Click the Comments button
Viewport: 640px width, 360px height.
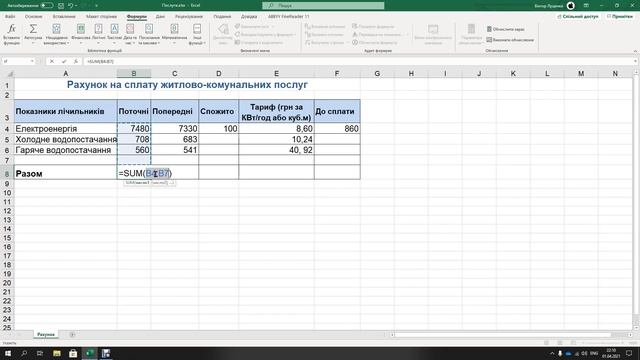click(x=620, y=17)
